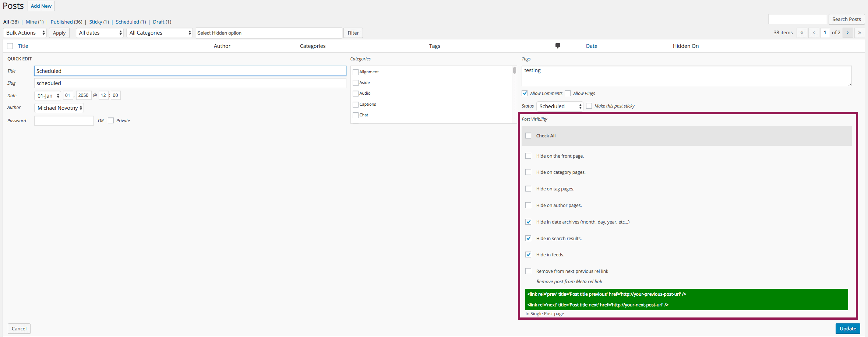868x337 pixels.
Task: Enable Remove from next previous rel link
Action: [x=528, y=271]
